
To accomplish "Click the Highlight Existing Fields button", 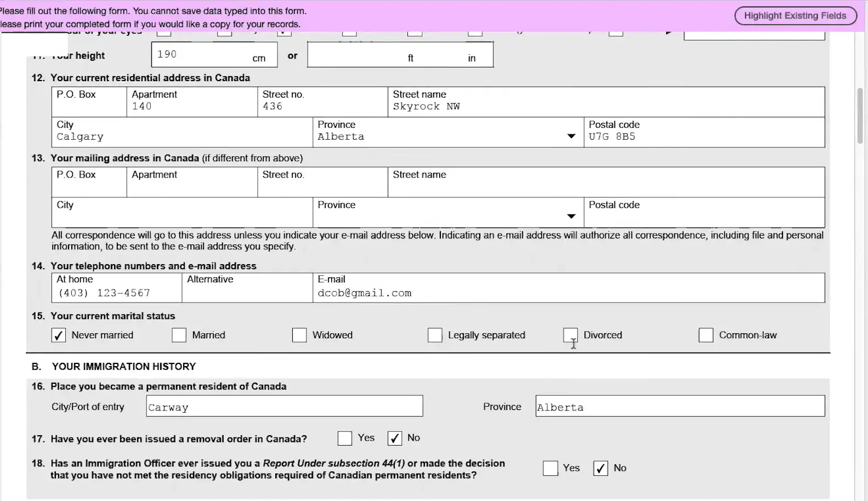I will (x=795, y=16).
